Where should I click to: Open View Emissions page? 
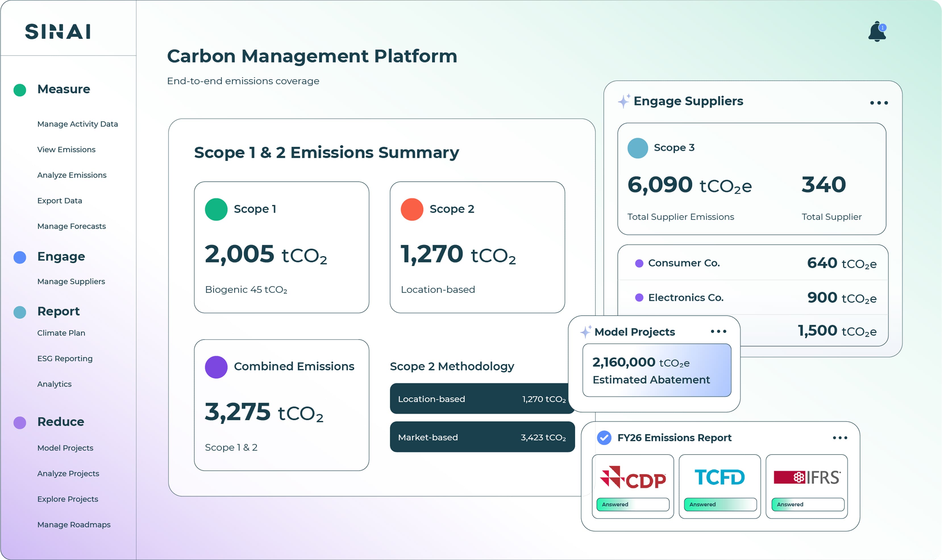(66, 150)
